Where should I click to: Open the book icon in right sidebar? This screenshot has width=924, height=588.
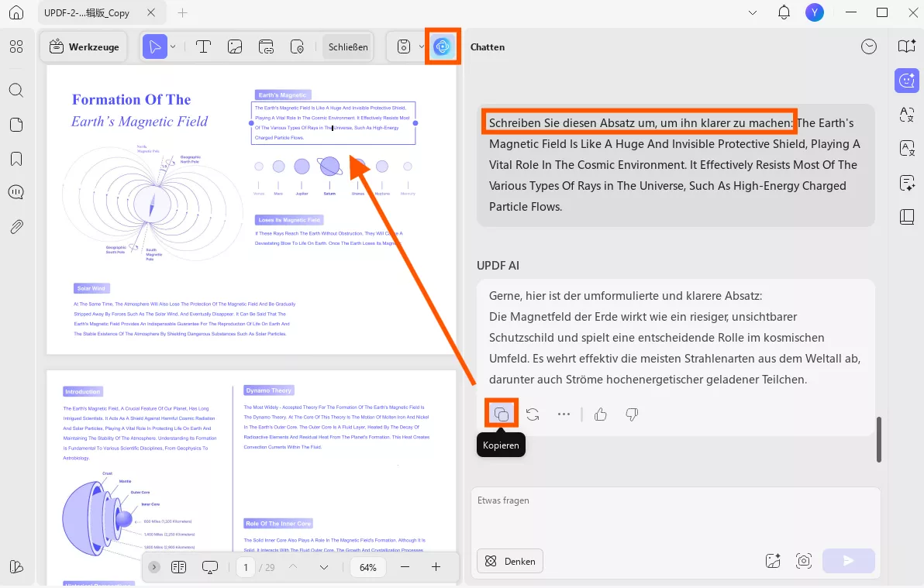pos(906,217)
